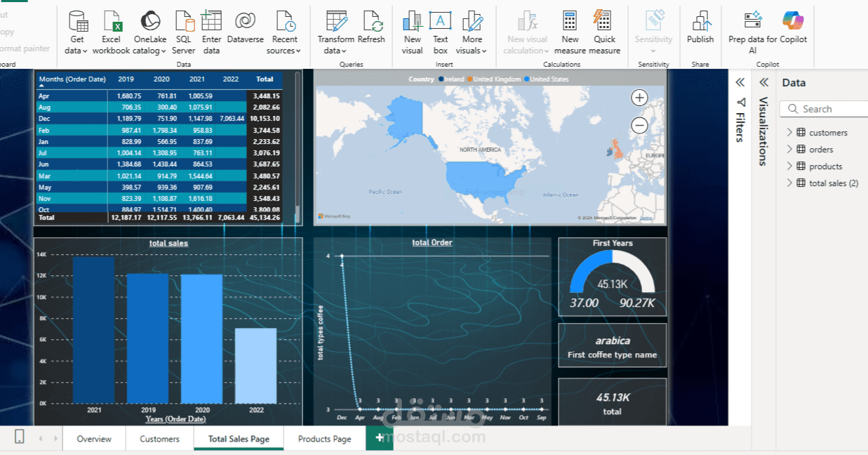The width and height of the screenshot is (868, 455).
Task: Click the 10,153.10 total cell
Action: tap(265, 119)
